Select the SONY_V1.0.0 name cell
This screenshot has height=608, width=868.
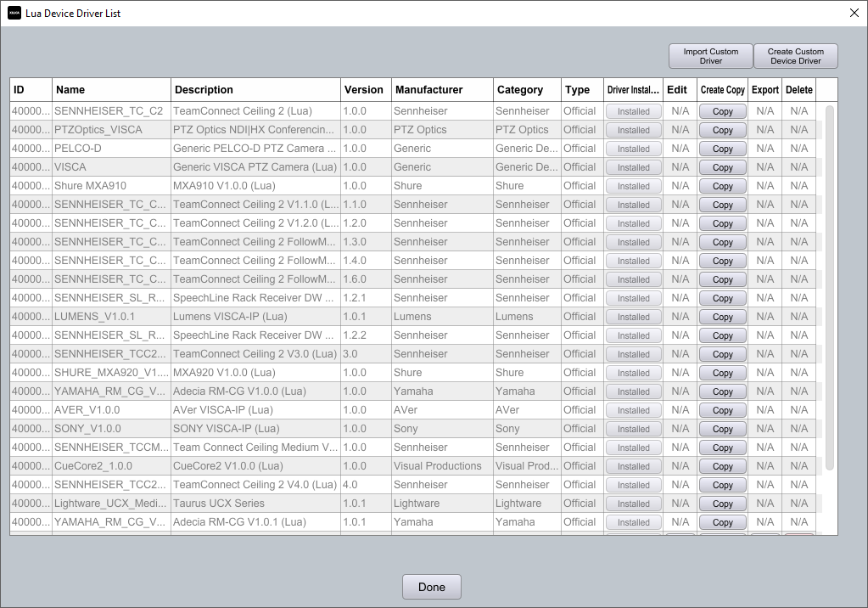tap(112, 429)
